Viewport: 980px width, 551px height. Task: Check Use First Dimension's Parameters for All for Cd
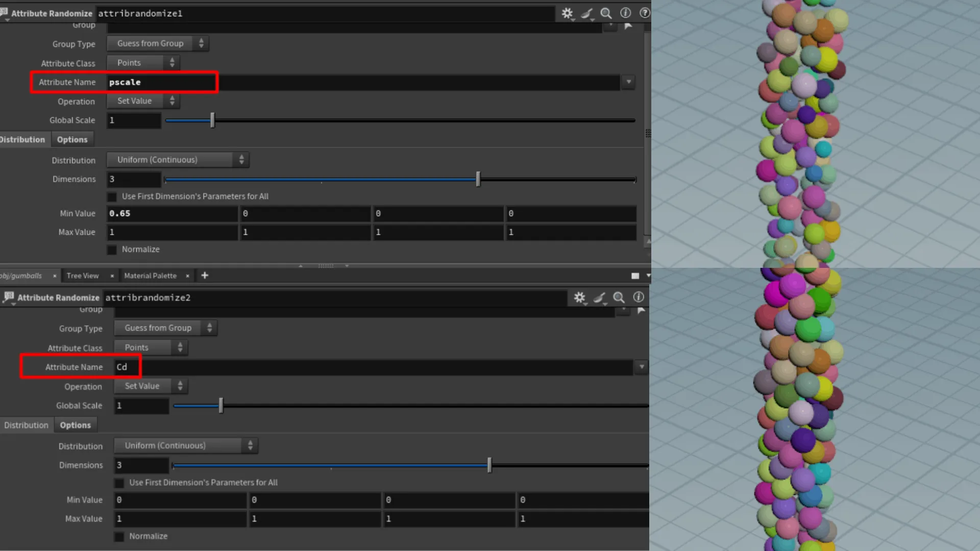(x=118, y=483)
